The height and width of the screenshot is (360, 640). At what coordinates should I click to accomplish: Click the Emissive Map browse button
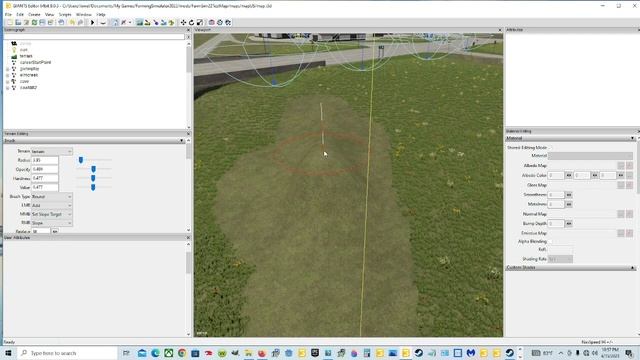(621, 233)
